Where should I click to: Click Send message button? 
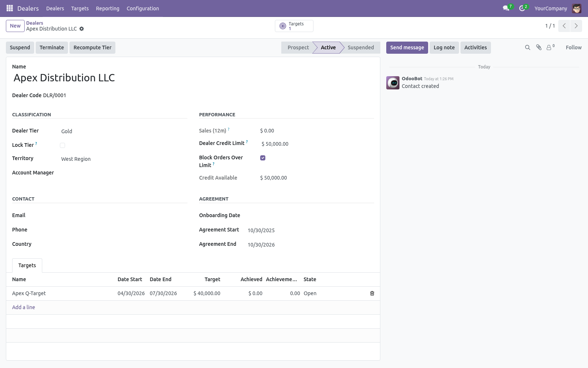(407, 47)
